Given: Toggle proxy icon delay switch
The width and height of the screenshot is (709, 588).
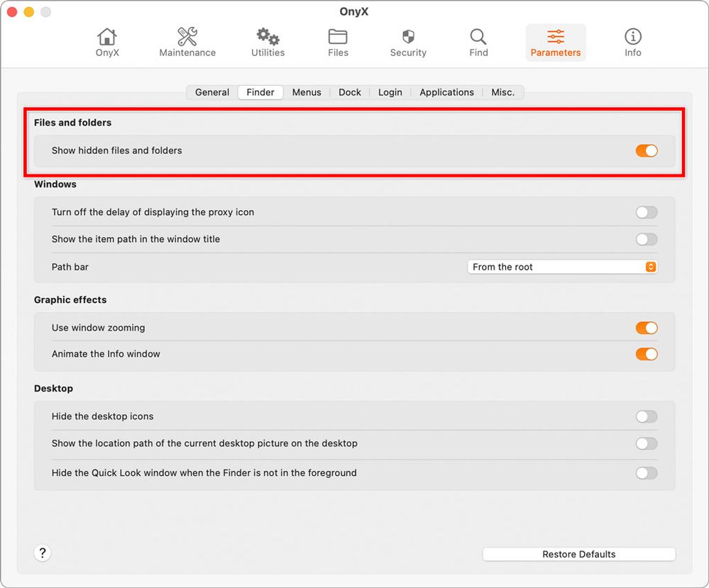Looking at the screenshot, I should [647, 212].
